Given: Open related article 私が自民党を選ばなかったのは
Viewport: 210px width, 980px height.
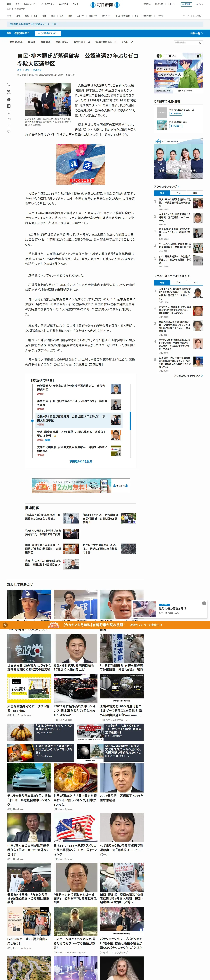Looking at the screenshot, I should coord(100,549).
